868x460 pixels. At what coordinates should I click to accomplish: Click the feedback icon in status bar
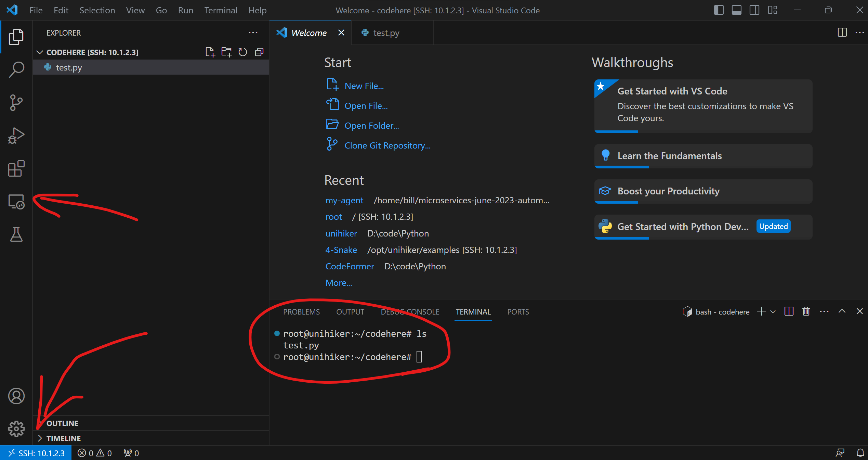[x=840, y=453]
